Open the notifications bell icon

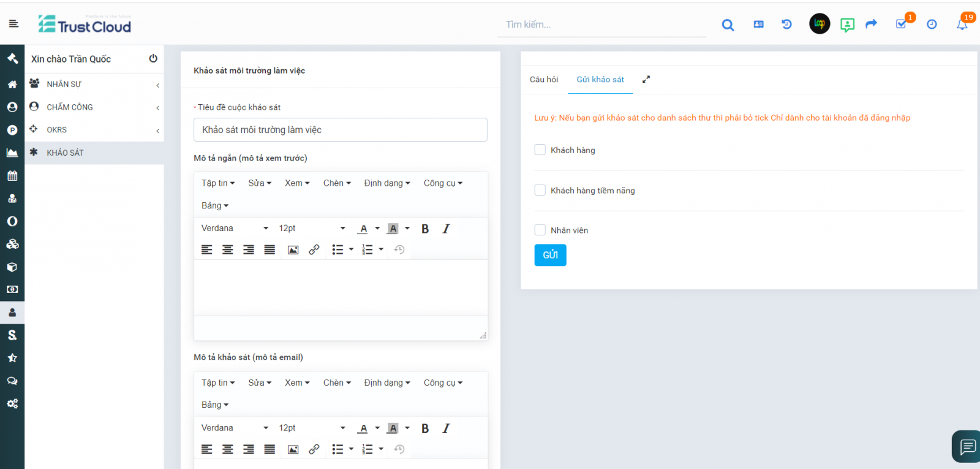962,25
